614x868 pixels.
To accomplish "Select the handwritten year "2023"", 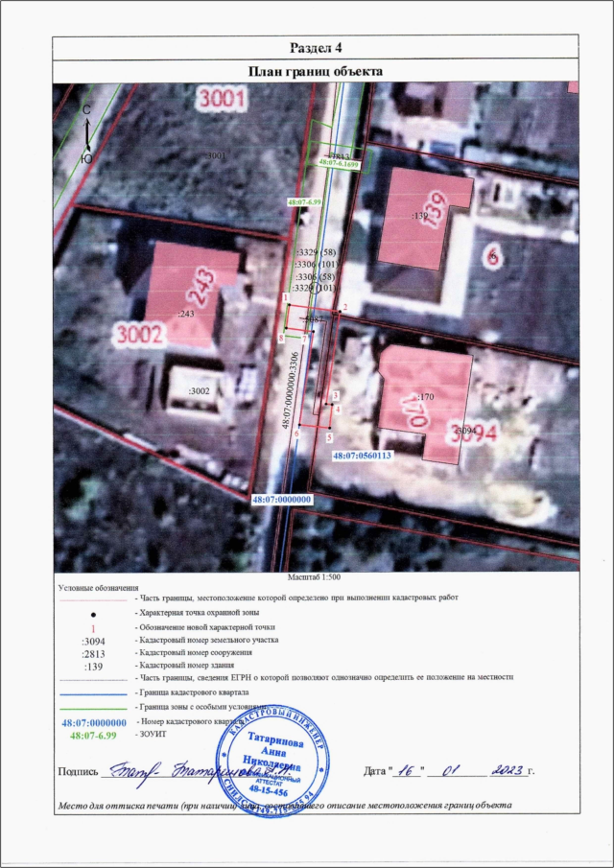I will point(508,770).
